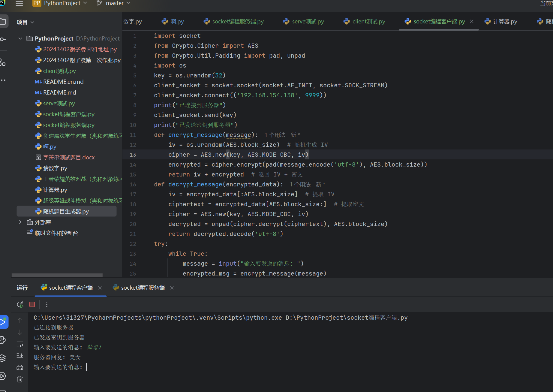Show usages hint for decrypt_message
553x392 pixels.
[300, 185]
